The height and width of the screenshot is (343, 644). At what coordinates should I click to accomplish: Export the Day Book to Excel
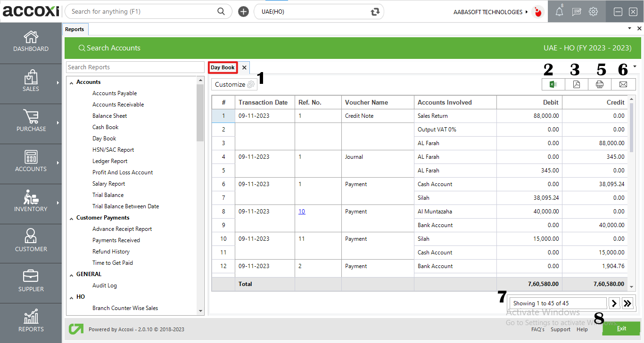[553, 84]
